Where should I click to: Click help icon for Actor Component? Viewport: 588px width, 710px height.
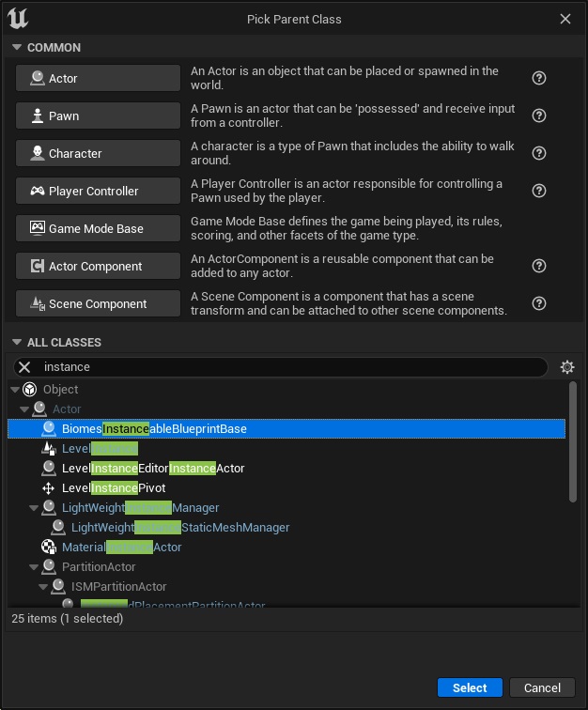(x=539, y=266)
